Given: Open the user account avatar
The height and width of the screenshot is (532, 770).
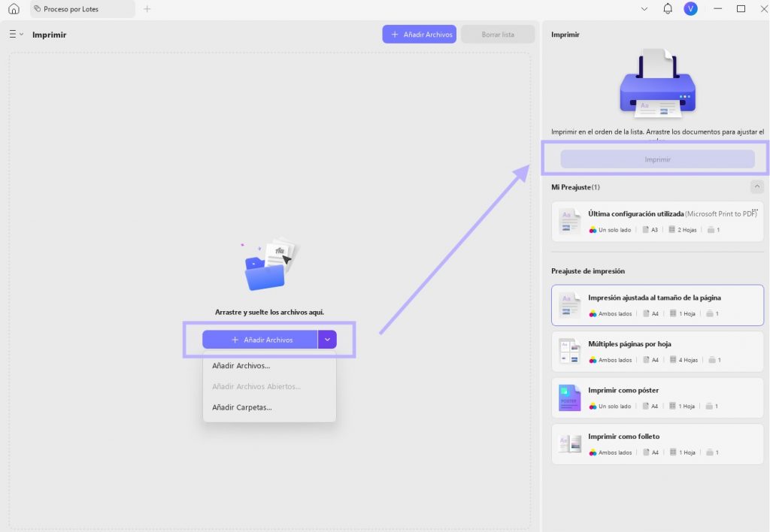Looking at the screenshot, I should 690,9.
